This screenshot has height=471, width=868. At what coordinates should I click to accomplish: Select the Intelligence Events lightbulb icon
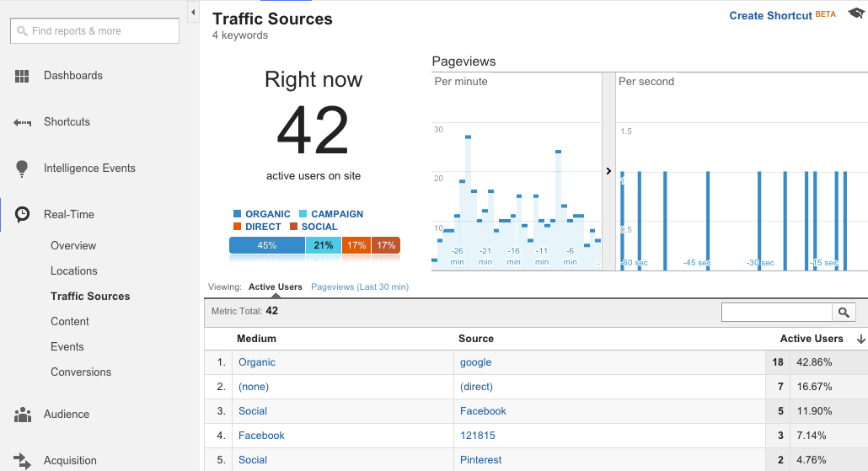coord(22,169)
